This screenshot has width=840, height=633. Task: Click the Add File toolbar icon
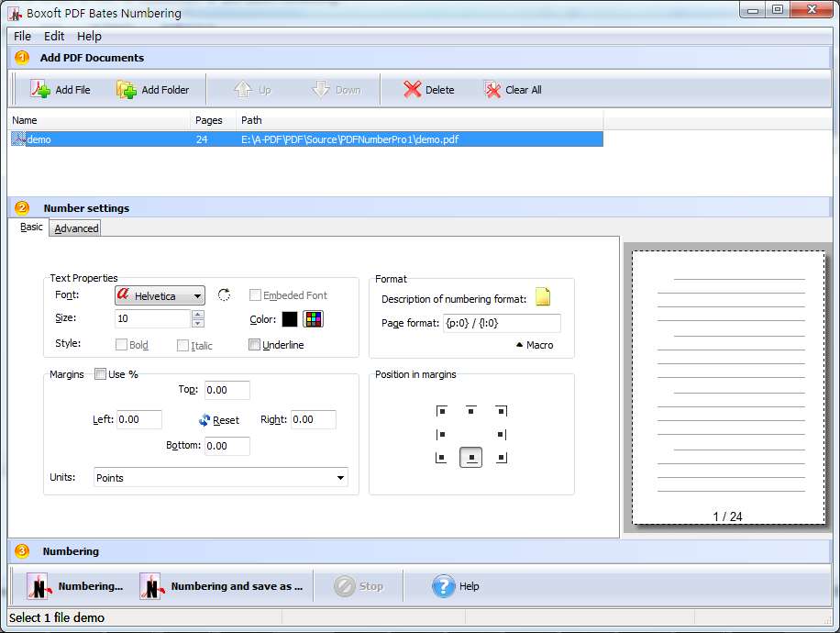point(40,90)
